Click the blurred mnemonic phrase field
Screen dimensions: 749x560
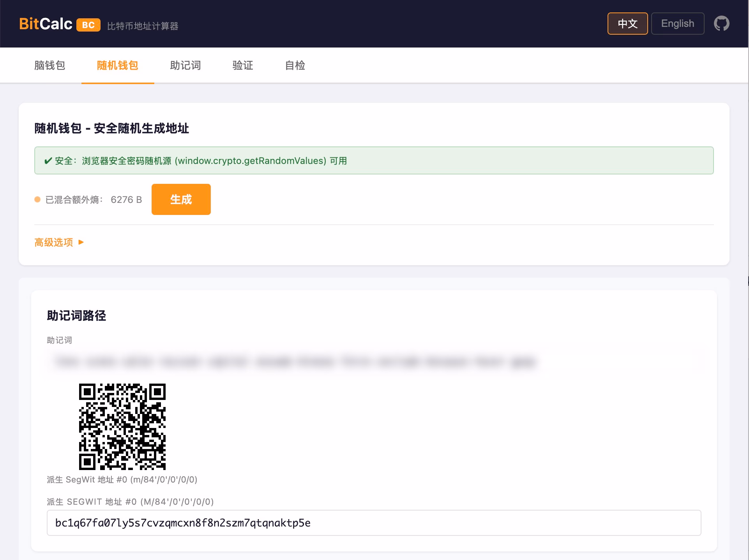tap(374, 362)
